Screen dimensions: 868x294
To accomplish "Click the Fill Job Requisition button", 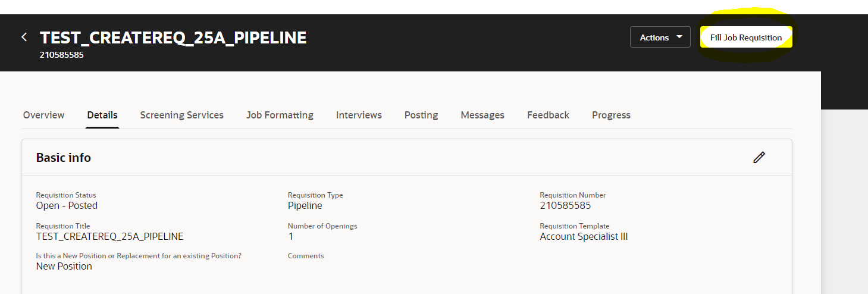I will pos(746,37).
